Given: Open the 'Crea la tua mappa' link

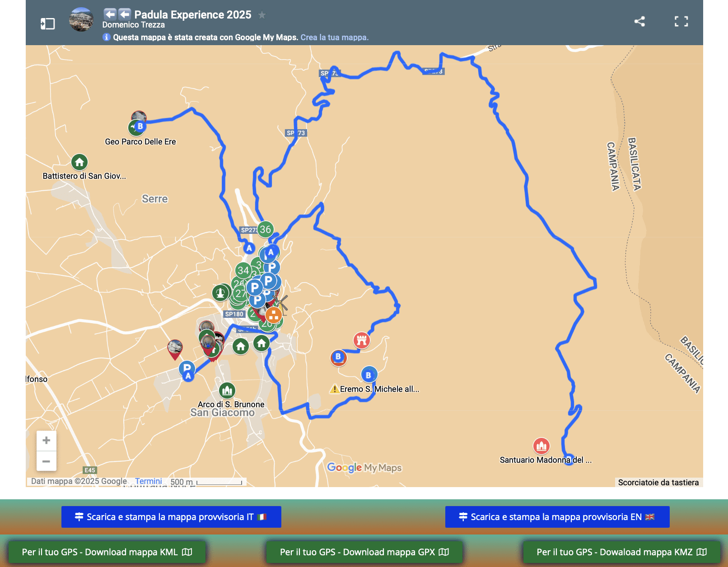Looking at the screenshot, I should [x=334, y=37].
